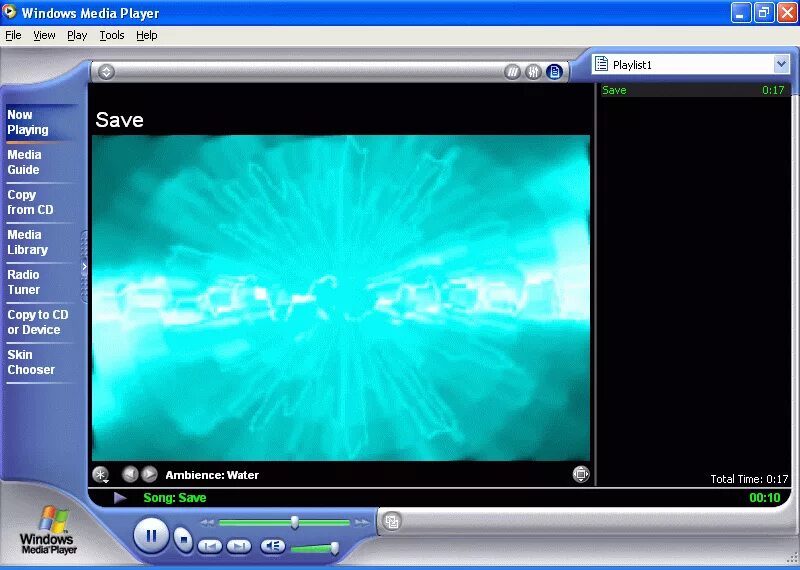Toggle playlist pane icon
The height and width of the screenshot is (570, 800).
coord(555,72)
